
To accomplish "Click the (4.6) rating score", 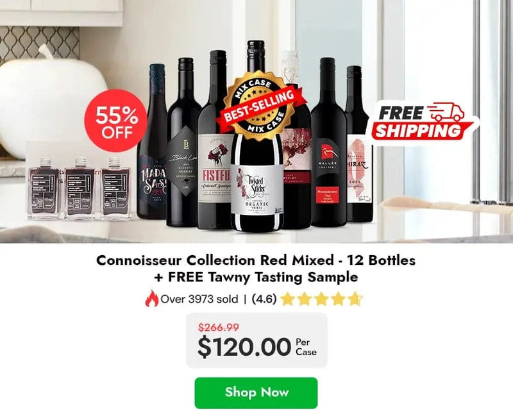I will 264,299.
